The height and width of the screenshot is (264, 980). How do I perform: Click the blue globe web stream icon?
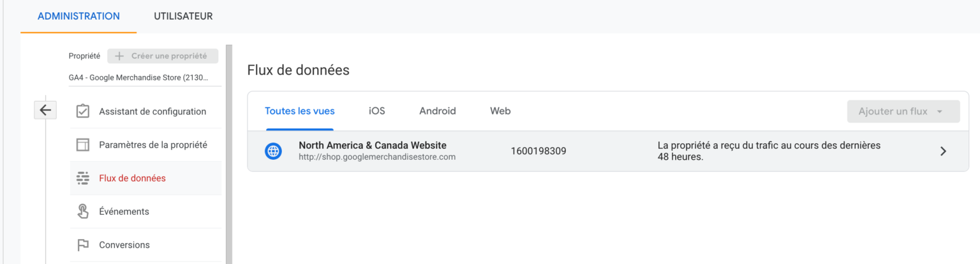click(x=273, y=151)
